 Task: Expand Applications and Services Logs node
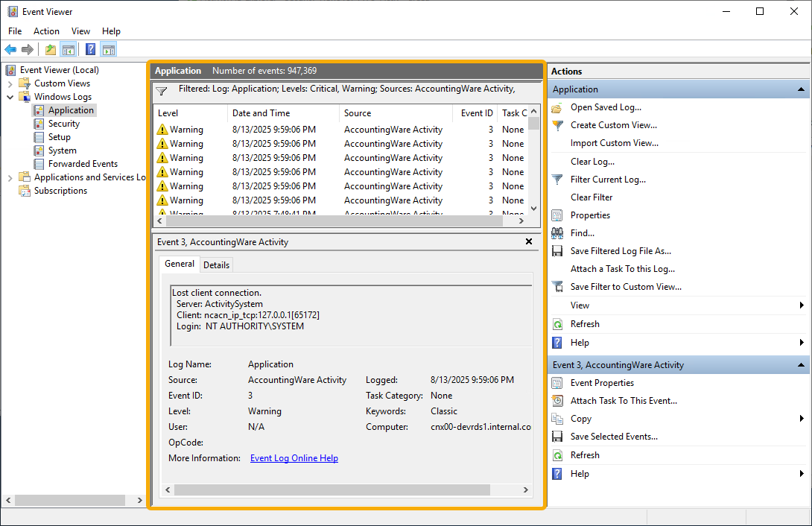(x=10, y=178)
